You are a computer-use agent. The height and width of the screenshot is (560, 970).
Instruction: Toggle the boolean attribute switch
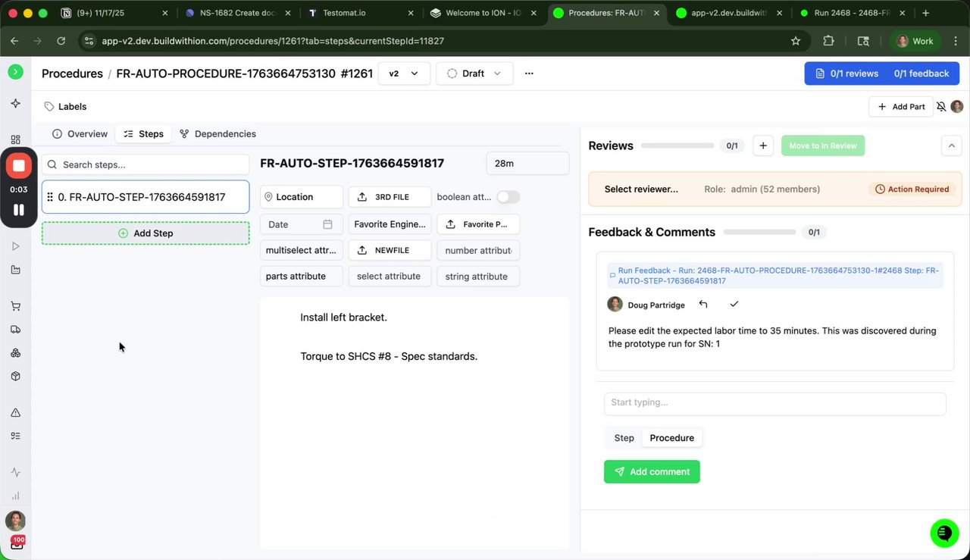coord(508,197)
